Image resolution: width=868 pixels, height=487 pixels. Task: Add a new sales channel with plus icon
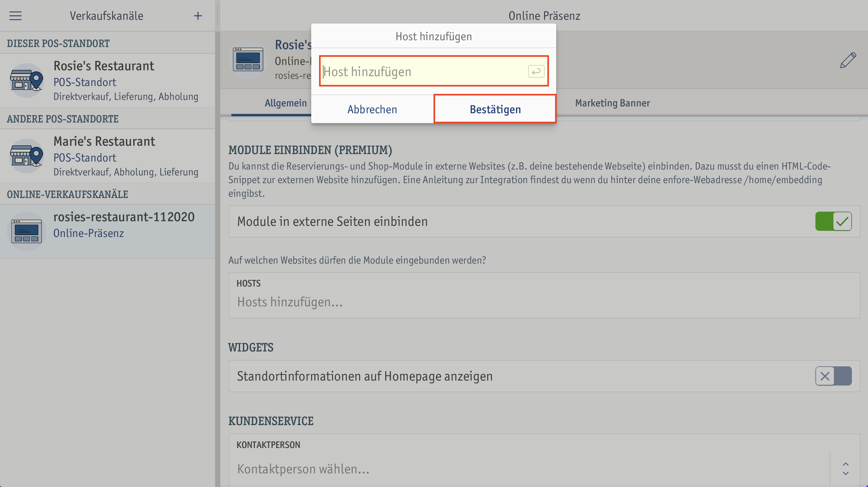(198, 16)
